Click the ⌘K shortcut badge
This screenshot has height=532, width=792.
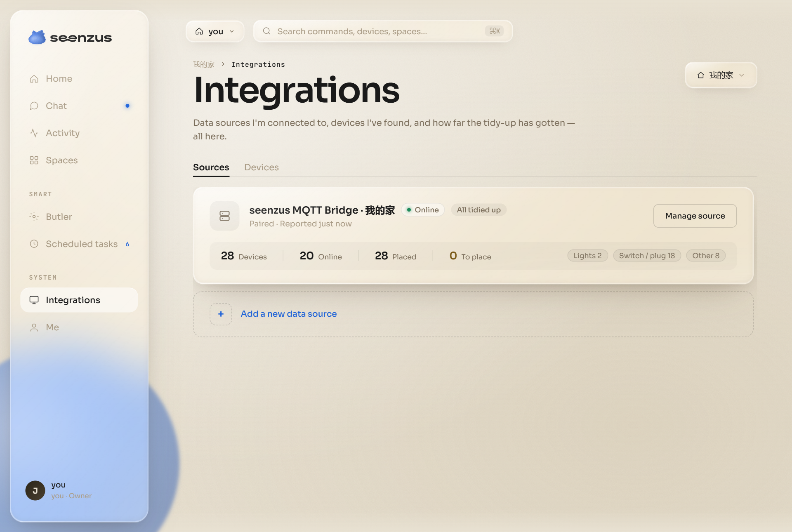[494, 31]
